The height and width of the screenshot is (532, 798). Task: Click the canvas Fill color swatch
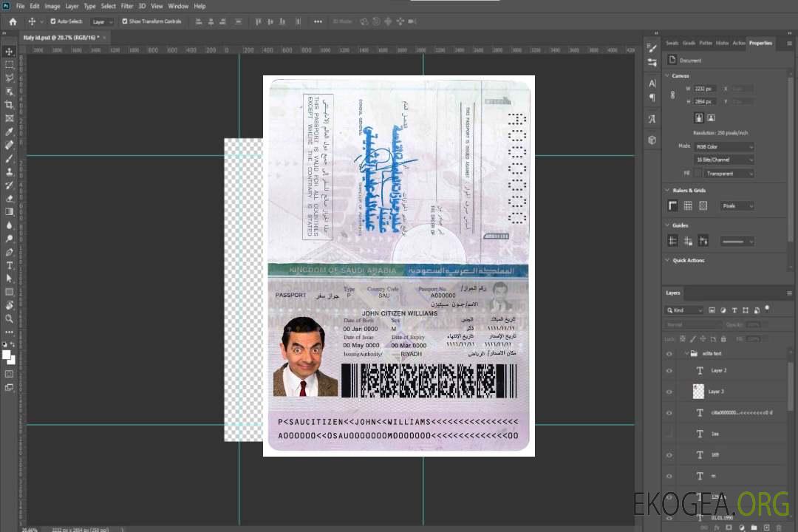click(x=698, y=174)
